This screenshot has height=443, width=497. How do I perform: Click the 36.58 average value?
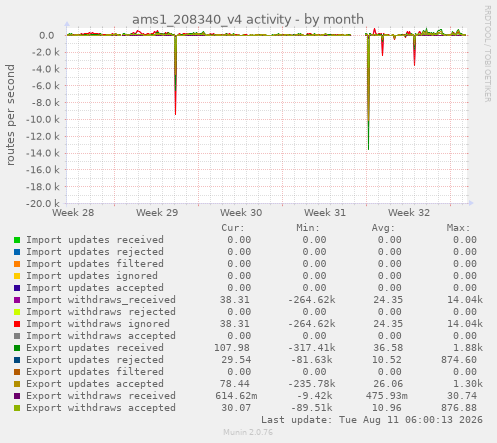click(x=388, y=348)
